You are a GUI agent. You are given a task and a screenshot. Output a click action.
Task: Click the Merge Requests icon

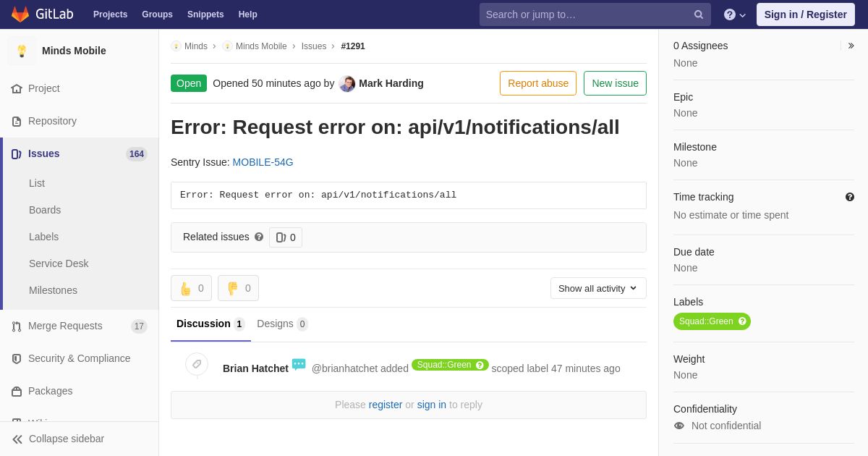click(x=17, y=326)
